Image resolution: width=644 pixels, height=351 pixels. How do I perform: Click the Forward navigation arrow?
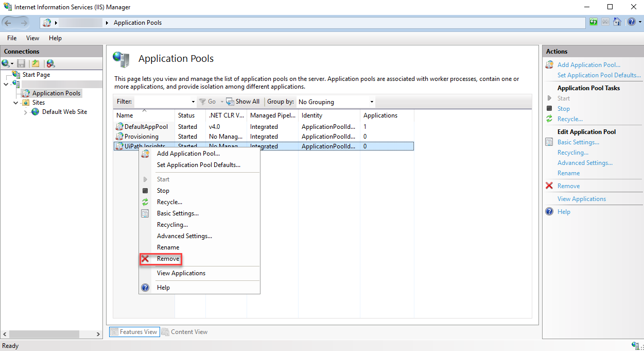24,22
